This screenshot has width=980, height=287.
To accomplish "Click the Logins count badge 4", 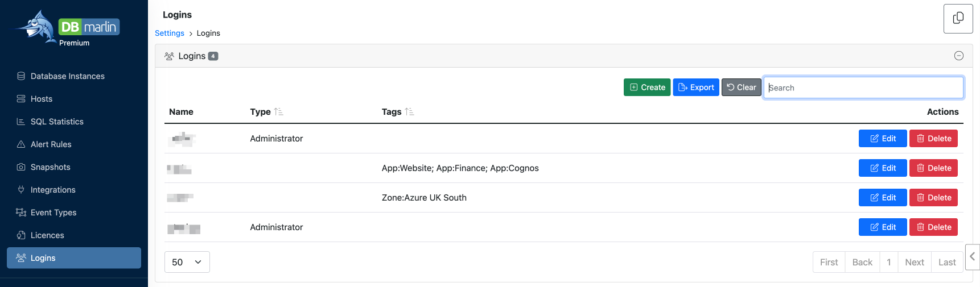I will pos(213,56).
